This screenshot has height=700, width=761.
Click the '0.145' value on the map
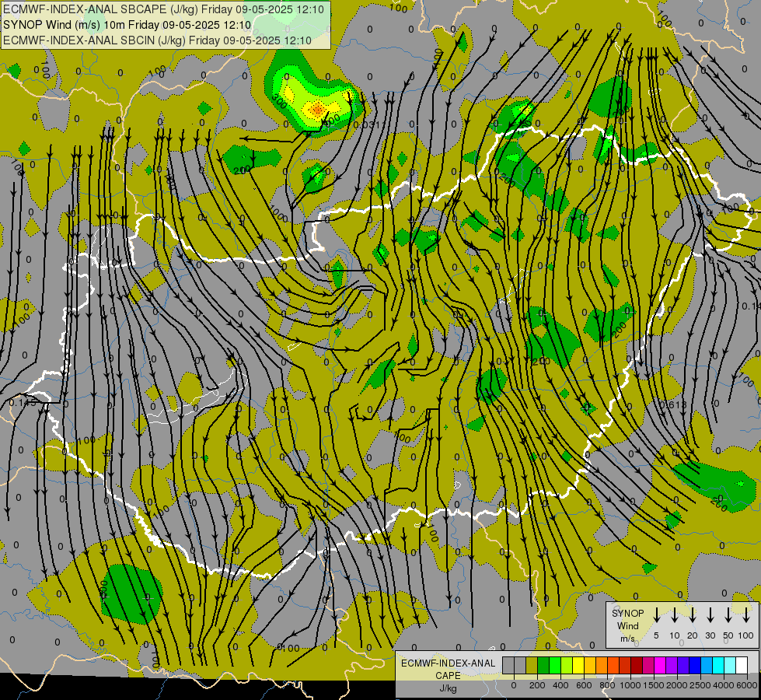(23, 403)
